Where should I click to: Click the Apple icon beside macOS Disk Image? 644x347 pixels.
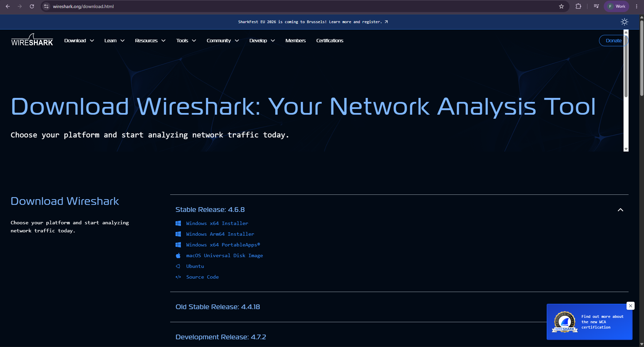pyautogui.click(x=178, y=255)
